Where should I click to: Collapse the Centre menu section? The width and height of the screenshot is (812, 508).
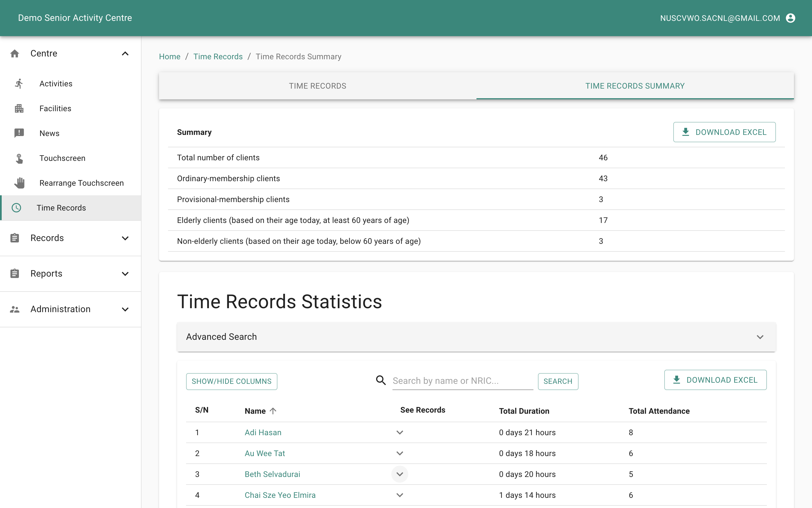click(x=125, y=53)
